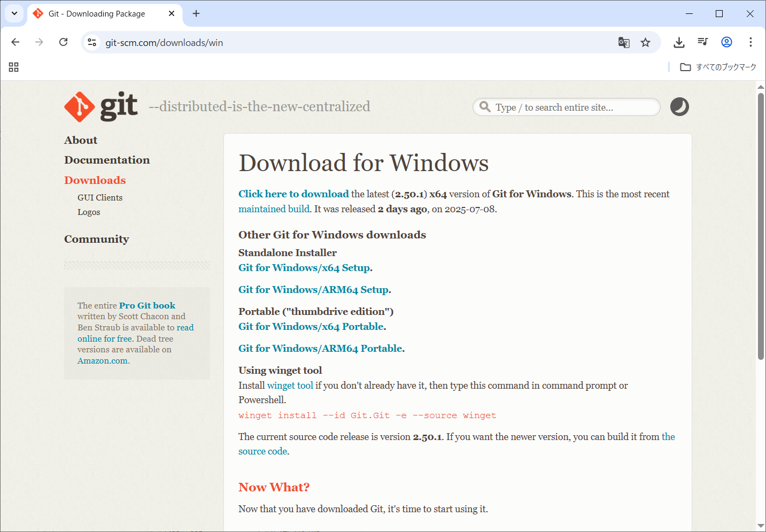
Task: Click the translate page icon
Action: point(623,42)
